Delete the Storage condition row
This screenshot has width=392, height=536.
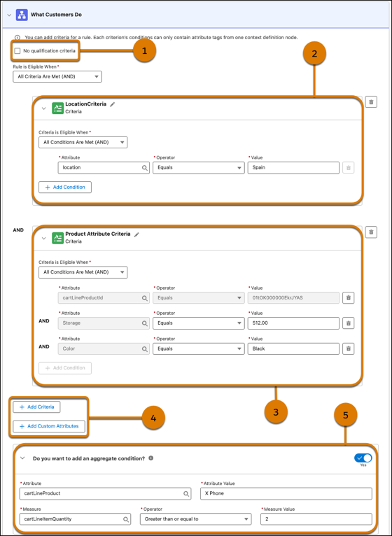coord(349,323)
